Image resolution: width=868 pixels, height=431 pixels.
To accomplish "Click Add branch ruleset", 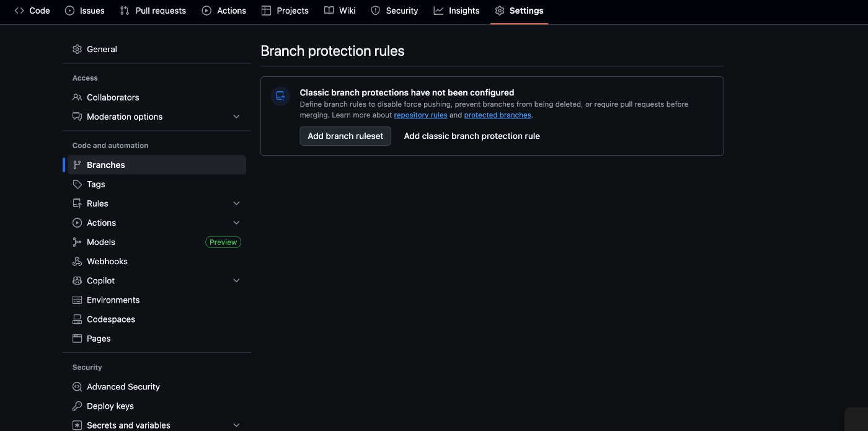I will click(x=345, y=136).
